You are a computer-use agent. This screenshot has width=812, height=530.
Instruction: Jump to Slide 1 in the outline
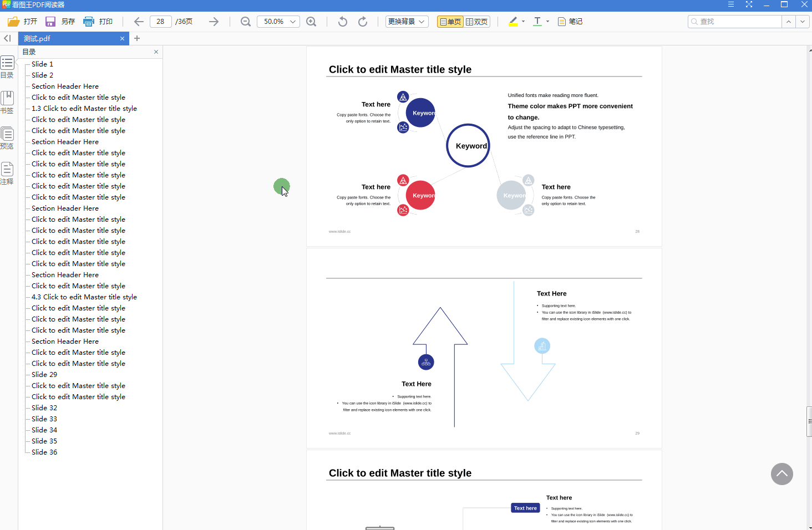click(x=42, y=64)
